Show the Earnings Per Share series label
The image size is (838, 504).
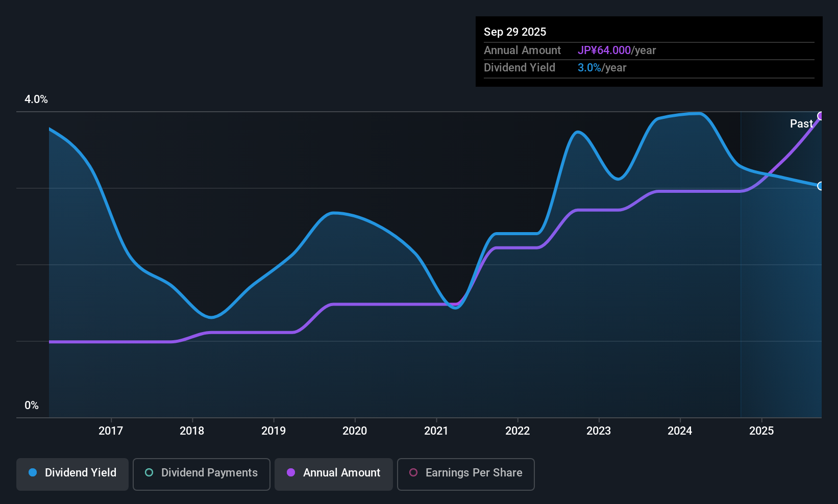coord(474,472)
